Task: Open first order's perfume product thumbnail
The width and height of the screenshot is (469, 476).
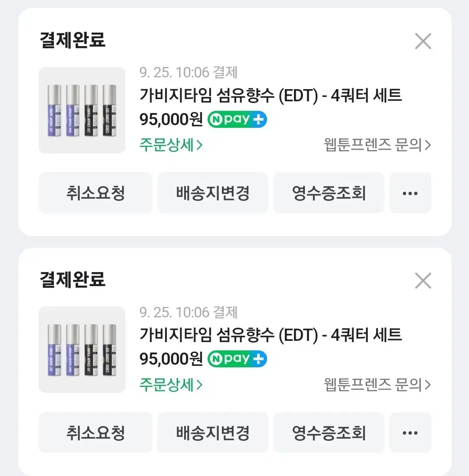Action: [x=82, y=110]
